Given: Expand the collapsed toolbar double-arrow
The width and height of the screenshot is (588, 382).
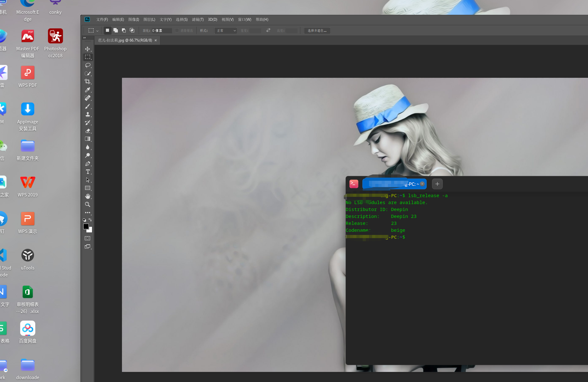Looking at the screenshot, I should pyautogui.click(x=84, y=38).
